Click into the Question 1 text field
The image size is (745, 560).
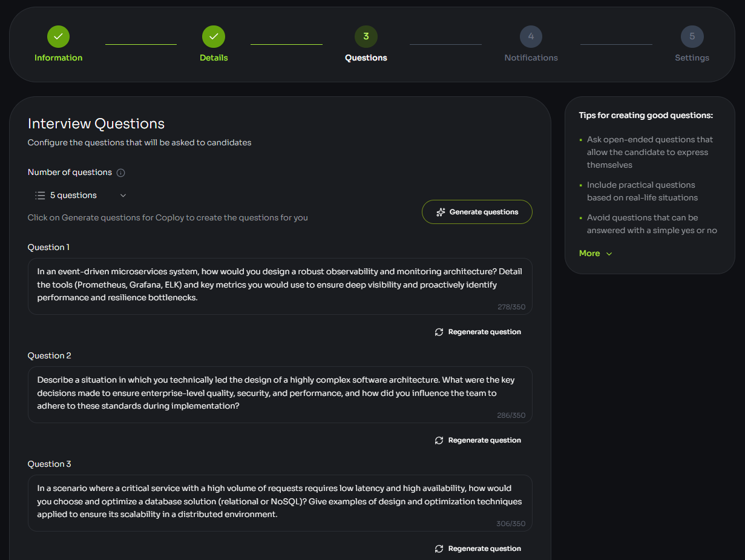click(x=280, y=285)
